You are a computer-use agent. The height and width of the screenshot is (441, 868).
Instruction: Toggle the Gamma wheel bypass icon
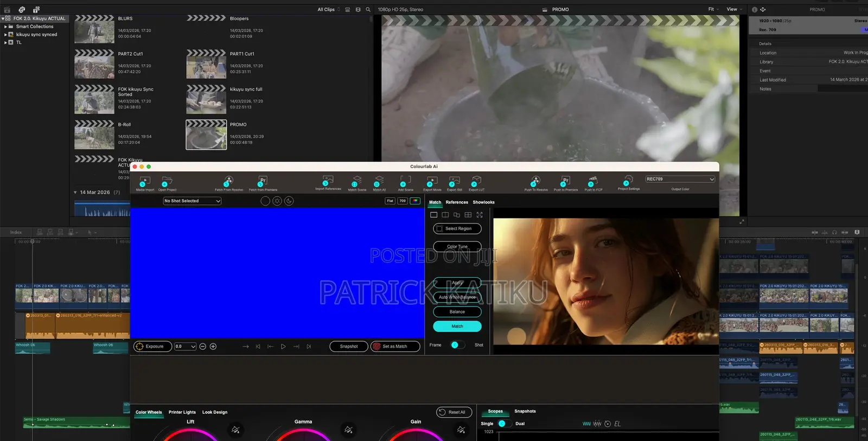(x=348, y=430)
